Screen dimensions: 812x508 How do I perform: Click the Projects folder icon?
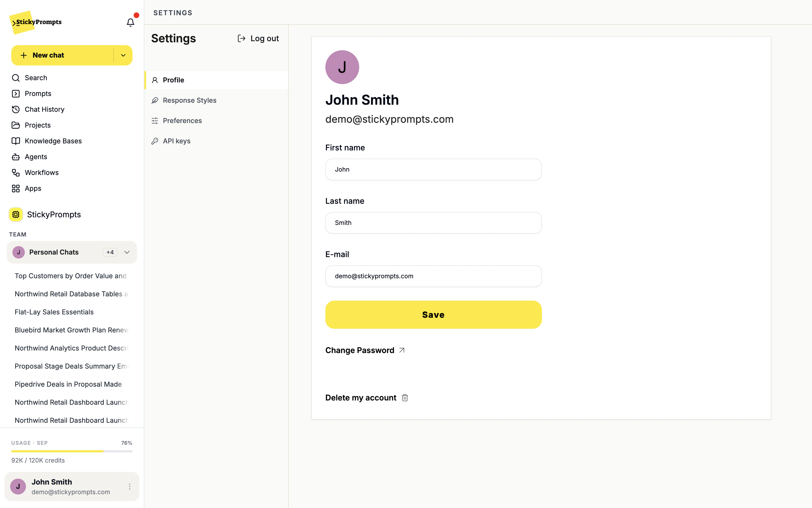pyautogui.click(x=16, y=125)
